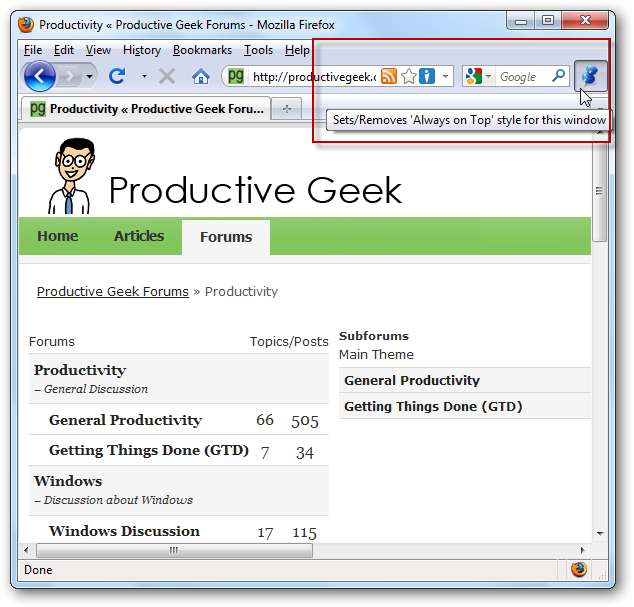Select the Forums navigation tab
Image resolution: width=634 pixels, height=607 pixels.
point(226,237)
